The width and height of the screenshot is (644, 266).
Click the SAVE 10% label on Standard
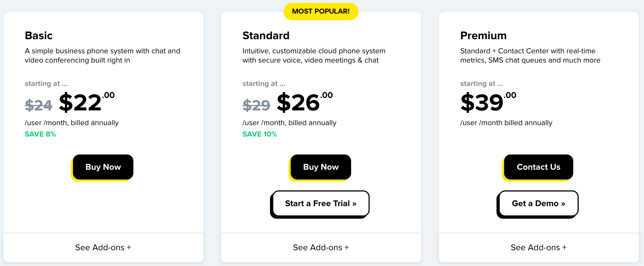click(x=259, y=134)
